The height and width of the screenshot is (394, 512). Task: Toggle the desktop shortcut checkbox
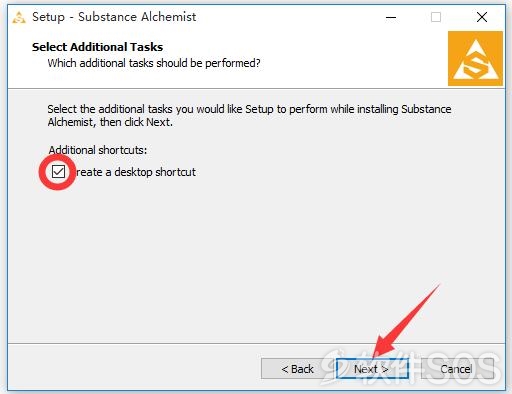58,172
